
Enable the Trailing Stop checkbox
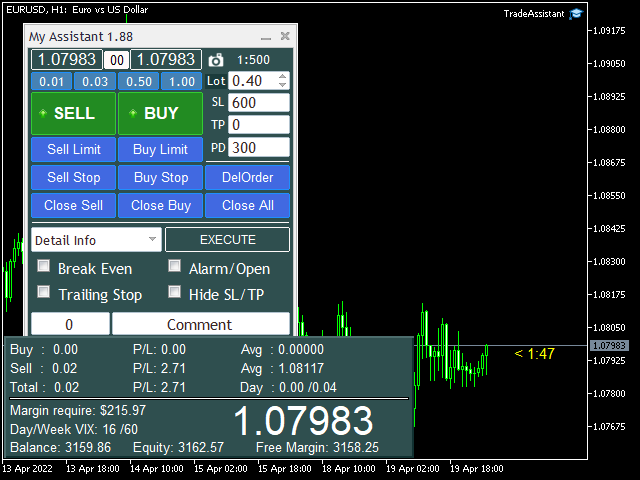tap(43, 291)
